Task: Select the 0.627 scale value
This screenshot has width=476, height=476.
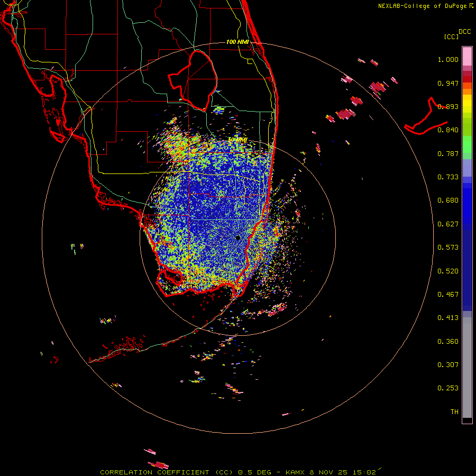Action: pos(448,224)
